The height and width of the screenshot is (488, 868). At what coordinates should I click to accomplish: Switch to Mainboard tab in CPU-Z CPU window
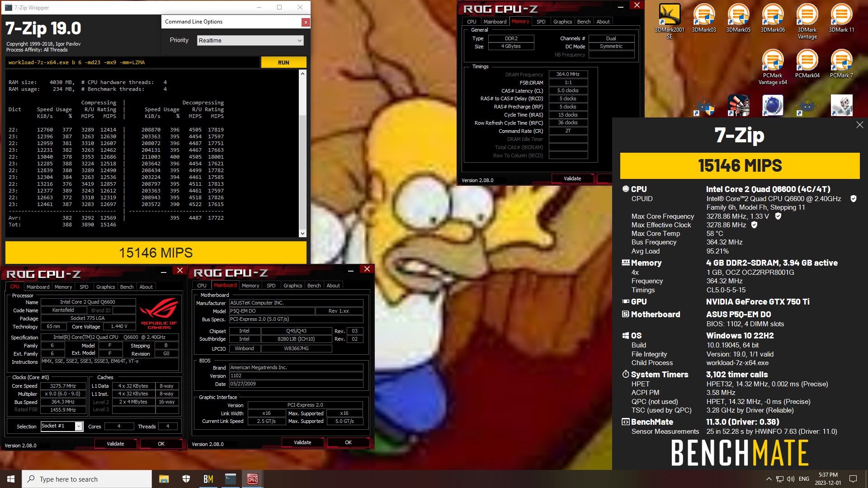[x=38, y=287]
